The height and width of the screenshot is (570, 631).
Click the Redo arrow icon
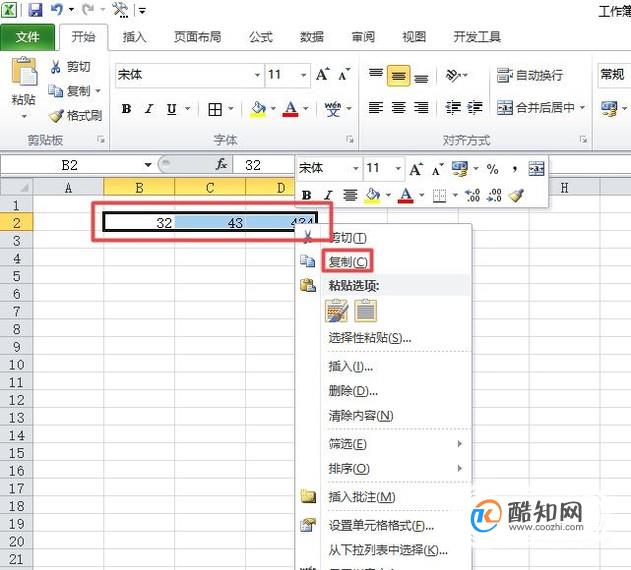[x=88, y=9]
